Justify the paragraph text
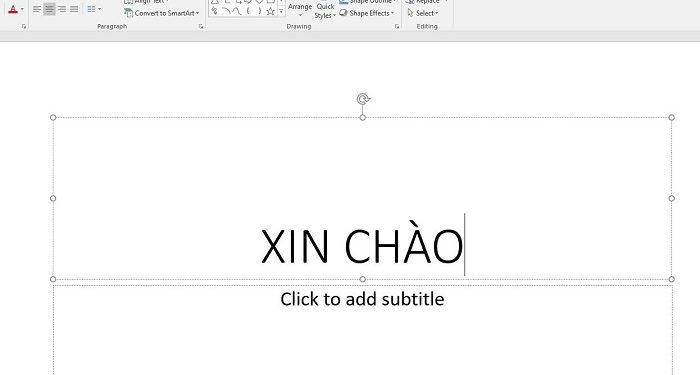The height and width of the screenshot is (375, 700). point(74,9)
